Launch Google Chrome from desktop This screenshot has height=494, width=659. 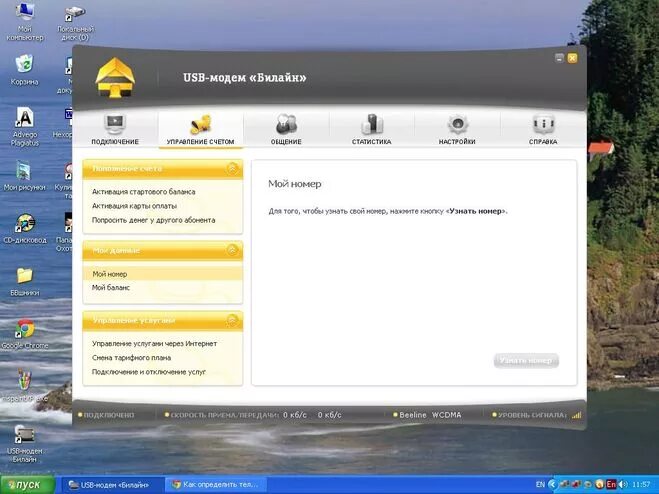click(x=25, y=334)
